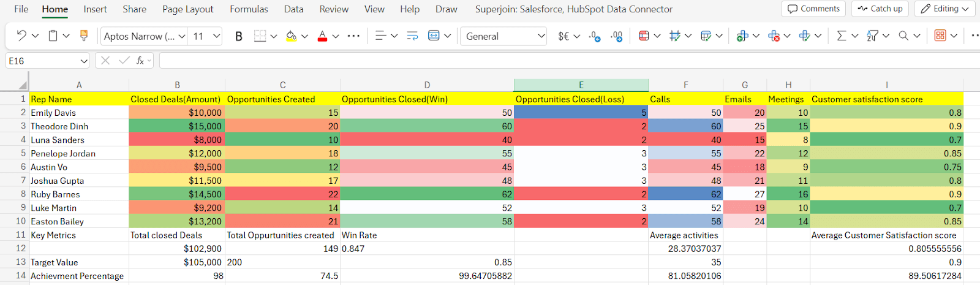Click the Find magnifier icon
The width and height of the screenshot is (980, 285).
pyautogui.click(x=903, y=36)
